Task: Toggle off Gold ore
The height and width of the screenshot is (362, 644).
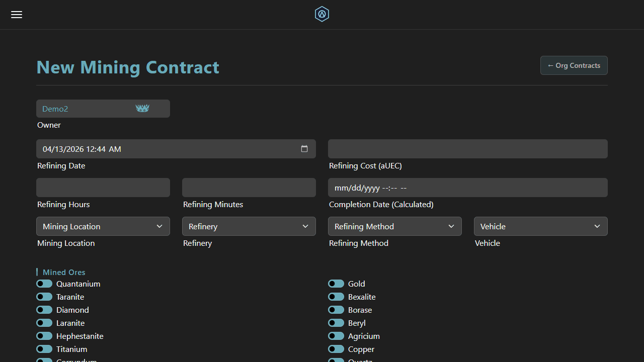Action: click(x=336, y=284)
